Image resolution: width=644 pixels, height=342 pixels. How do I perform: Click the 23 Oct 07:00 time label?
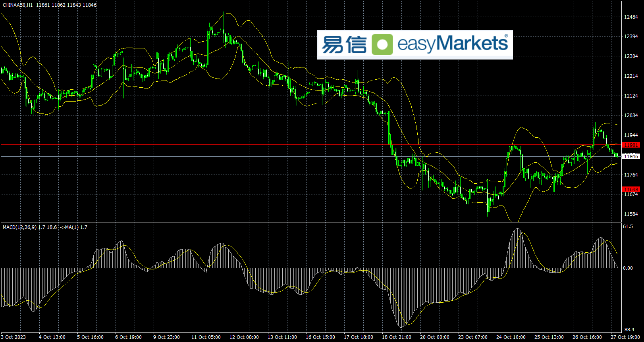click(x=473, y=337)
